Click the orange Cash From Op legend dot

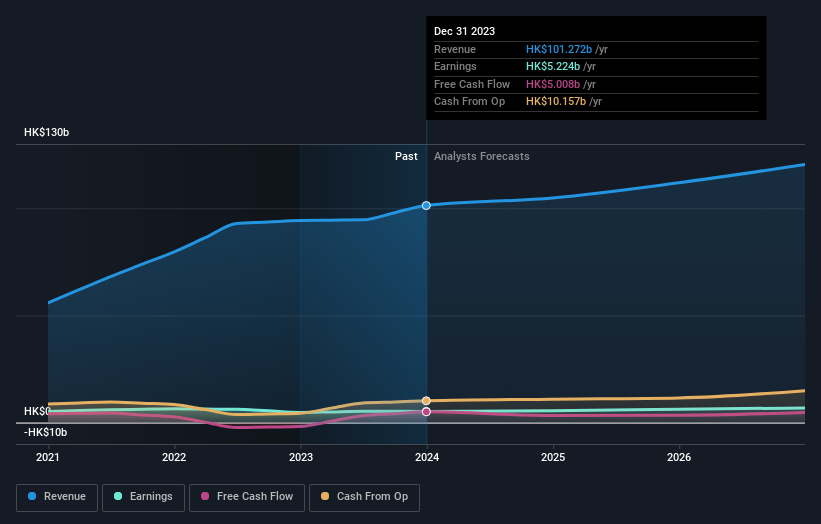point(325,496)
